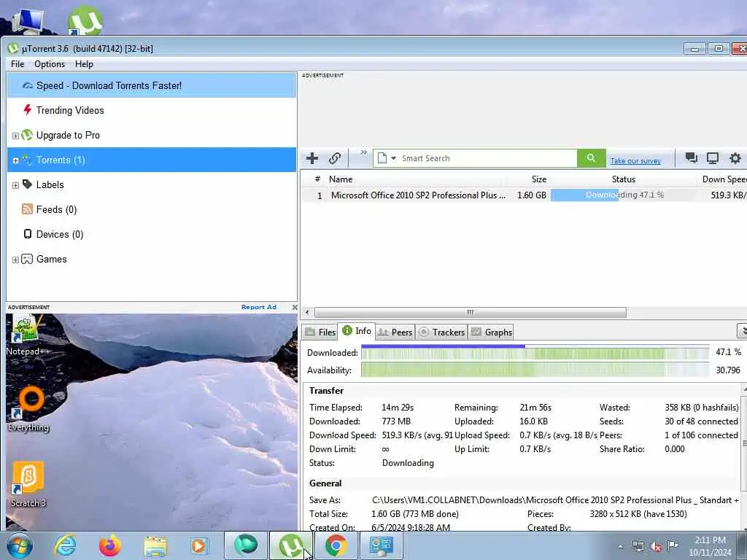Expand the Torrents tree node

click(x=16, y=161)
